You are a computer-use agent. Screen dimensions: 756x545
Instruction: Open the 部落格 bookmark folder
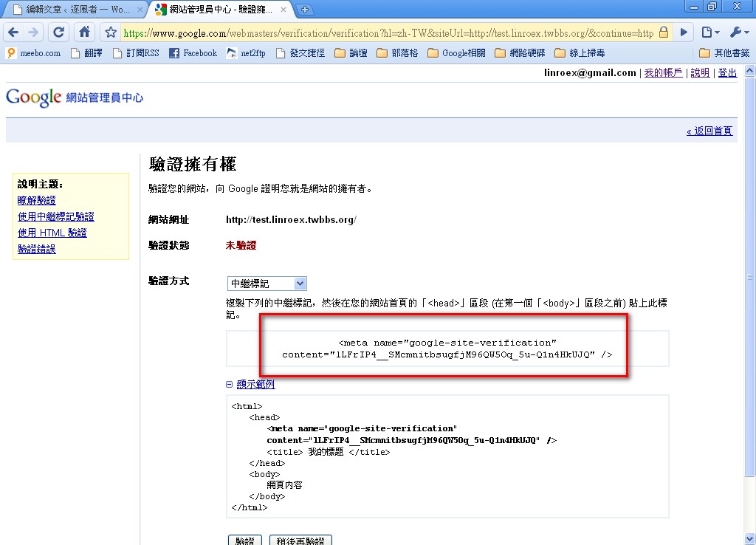[398, 53]
